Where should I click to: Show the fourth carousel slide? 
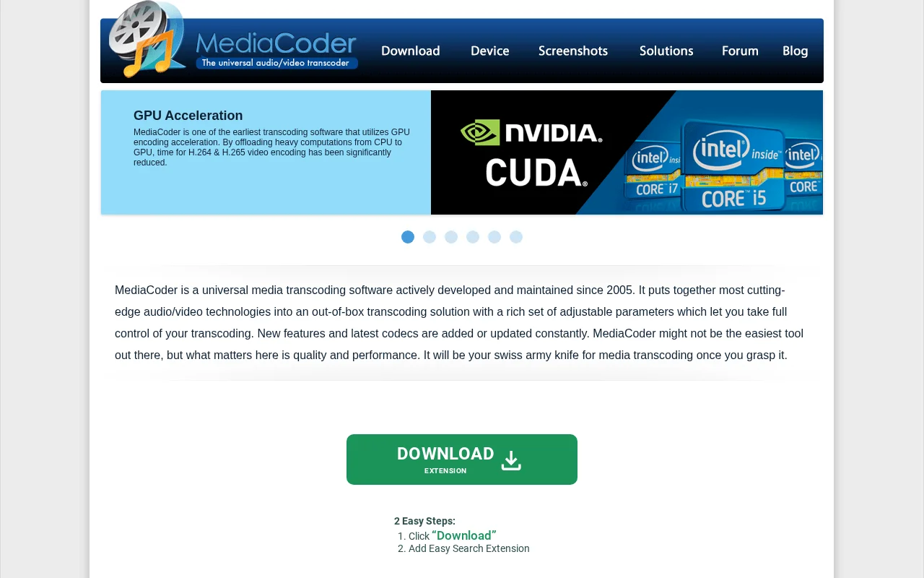coord(473,237)
